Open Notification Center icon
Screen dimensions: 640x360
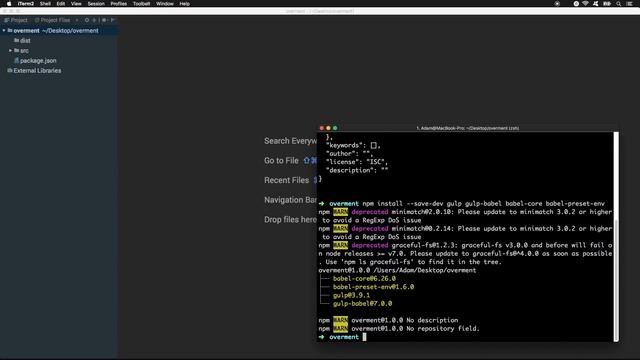coord(629,4)
